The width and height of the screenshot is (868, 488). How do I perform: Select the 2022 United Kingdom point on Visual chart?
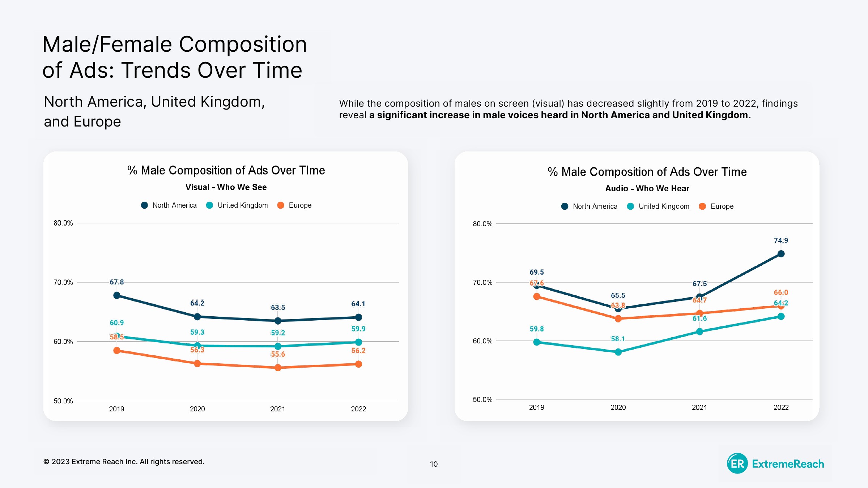358,342
